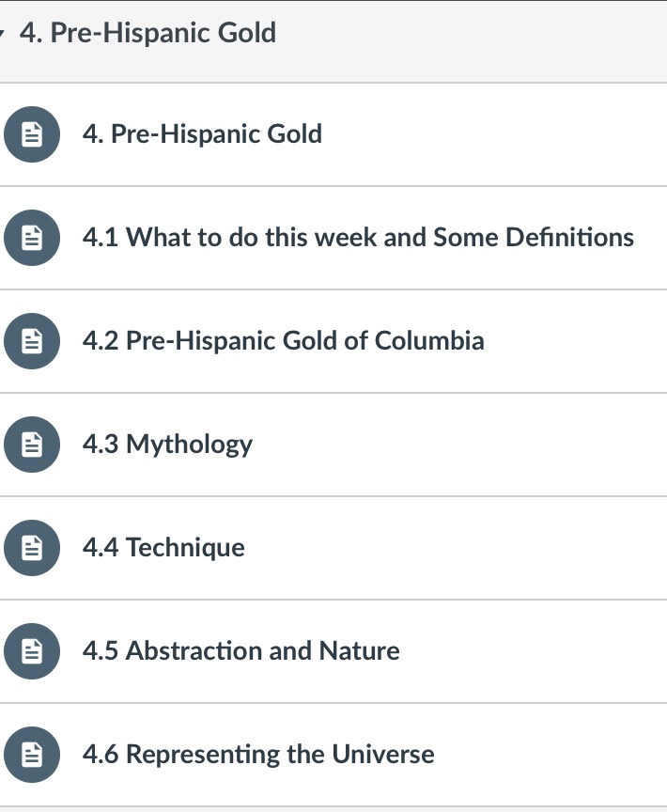The width and height of the screenshot is (667, 812).
Task: Collapse the 4. Pre-Hispanic Gold module arrow
Action: point(4,35)
